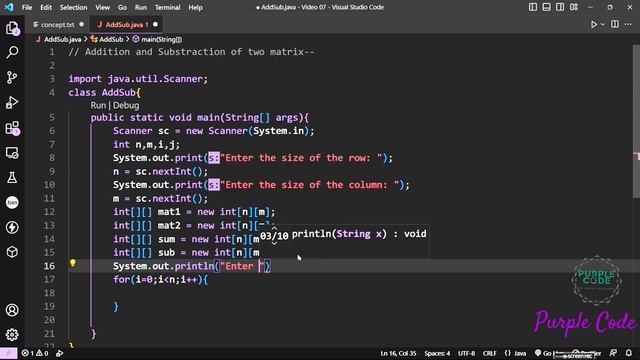
Task: Change end of line sequence CRLF
Action: (x=490, y=353)
